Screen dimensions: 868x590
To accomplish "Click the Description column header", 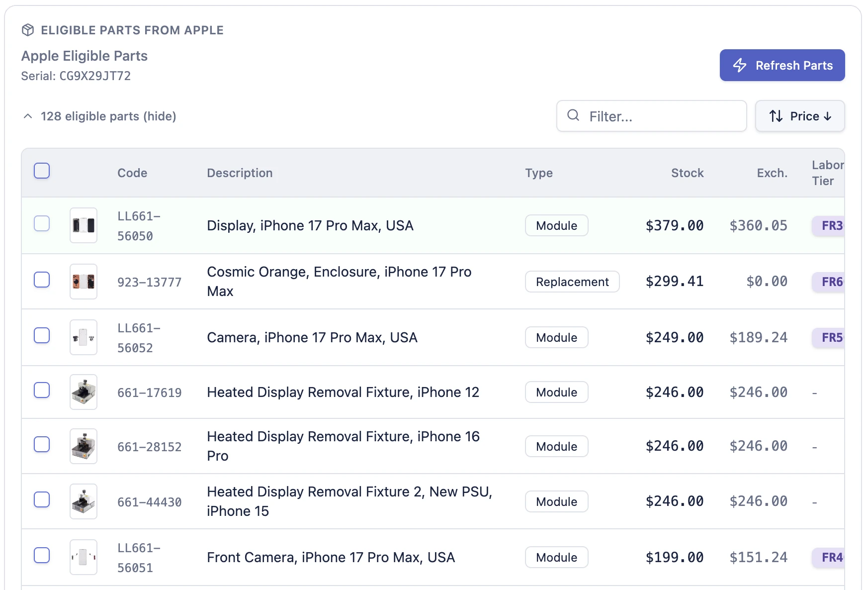I will [x=240, y=173].
